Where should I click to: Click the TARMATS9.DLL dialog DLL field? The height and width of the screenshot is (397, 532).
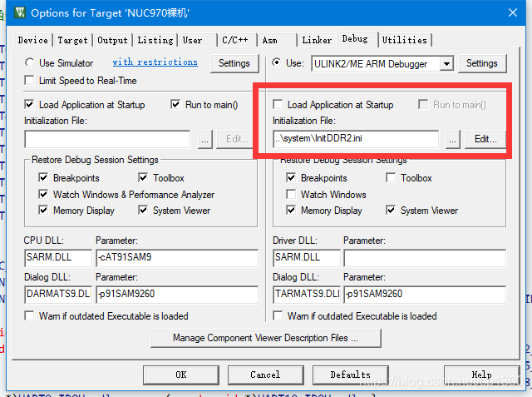pyautogui.click(x=307, y=294)
